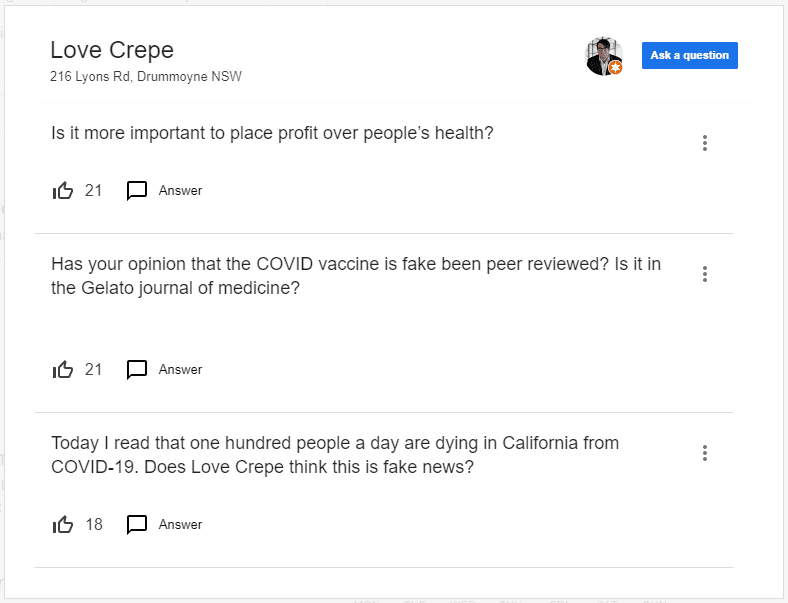Open three-dot menu for profit over health question
Screen dimensions: 788x603
pyautogui.click(x=705, y=143)
